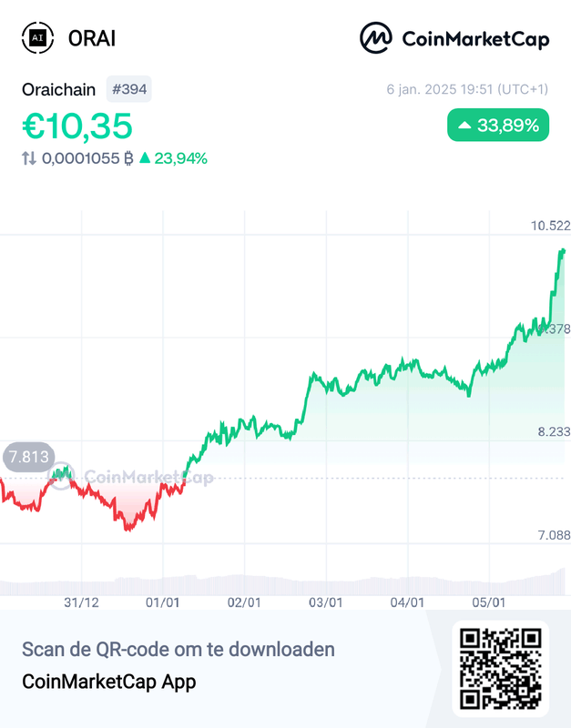Click the 6 jan. 2025 19:51 timestamp
571x728 pixels.
pyautogui.click(x=467, y=89)
